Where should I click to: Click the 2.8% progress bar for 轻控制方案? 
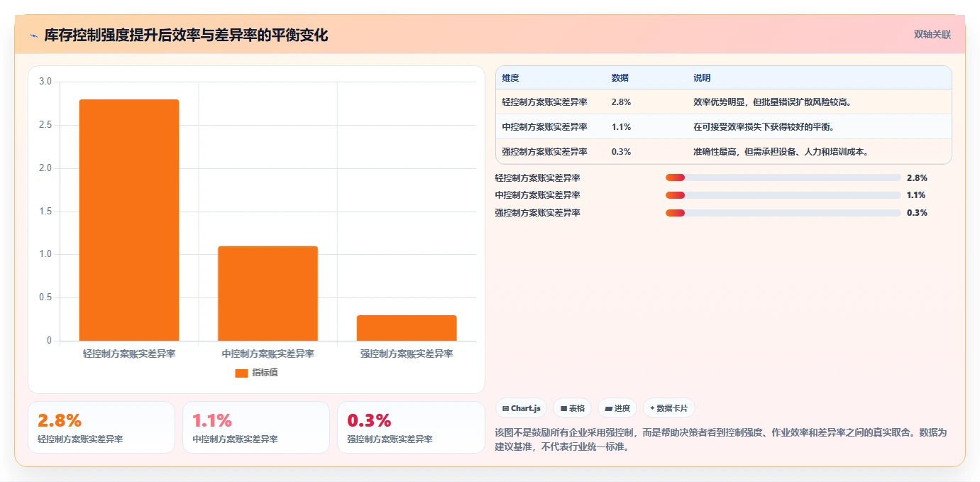[x=783, y=177]
